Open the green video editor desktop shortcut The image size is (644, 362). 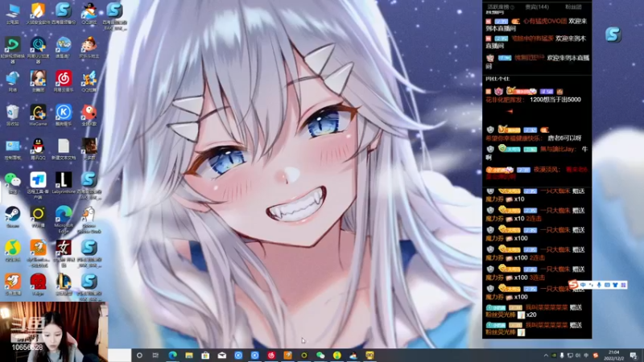(x=12, y=48)
